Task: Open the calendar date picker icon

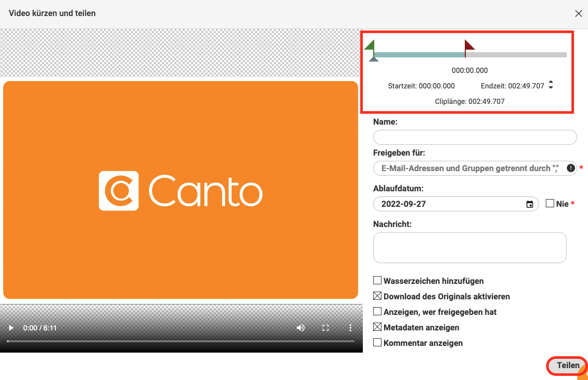Action: (x=530, y=204)
